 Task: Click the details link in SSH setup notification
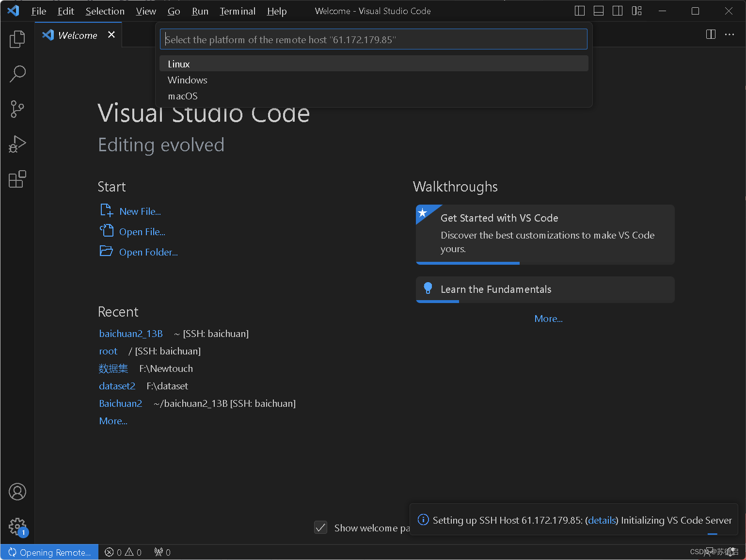pyautogui.click(x=602, y=520)
